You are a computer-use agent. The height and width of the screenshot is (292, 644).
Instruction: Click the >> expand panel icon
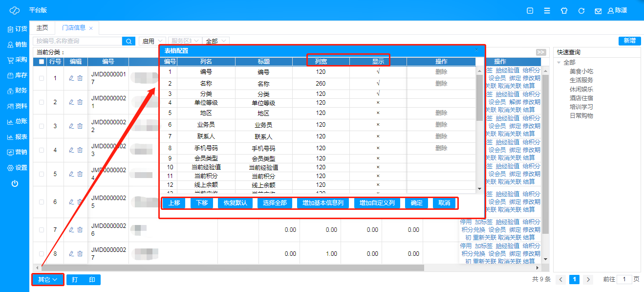(540, 52)
